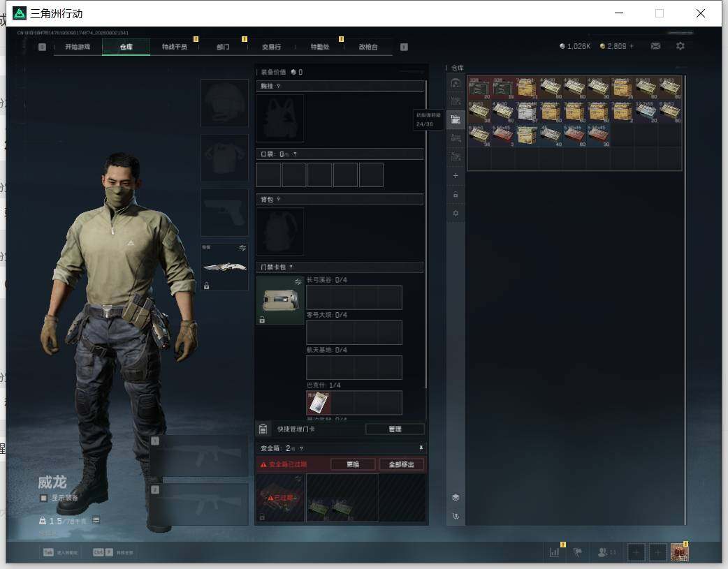Click the swap icon on key card case

(298, 282)
